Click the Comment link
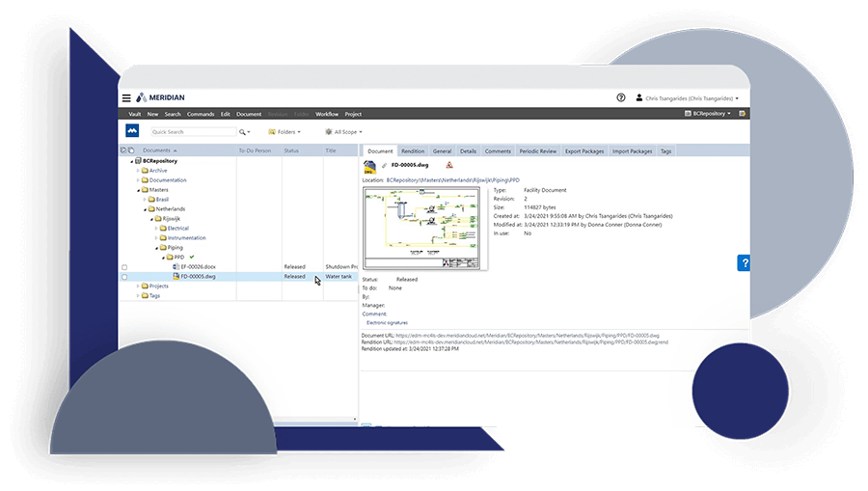868x491 pixels. click(x=374, y=314)
